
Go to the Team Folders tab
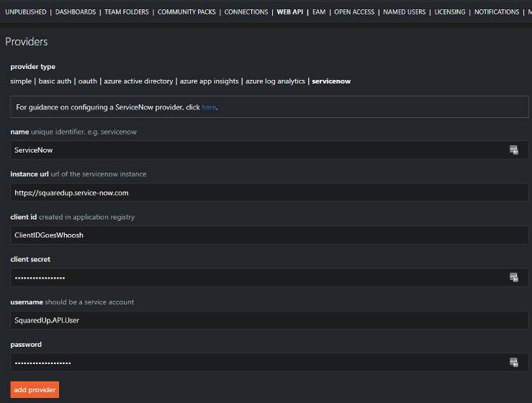(x=127, y=12)
